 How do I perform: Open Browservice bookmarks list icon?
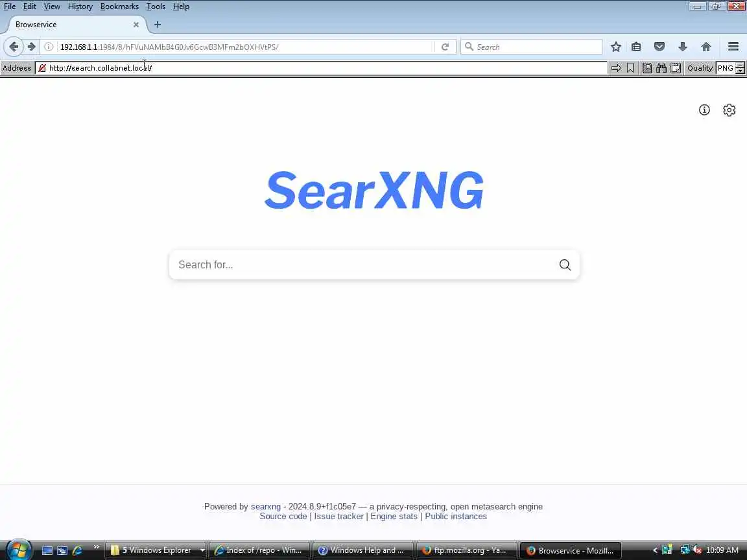click(647, 68)
